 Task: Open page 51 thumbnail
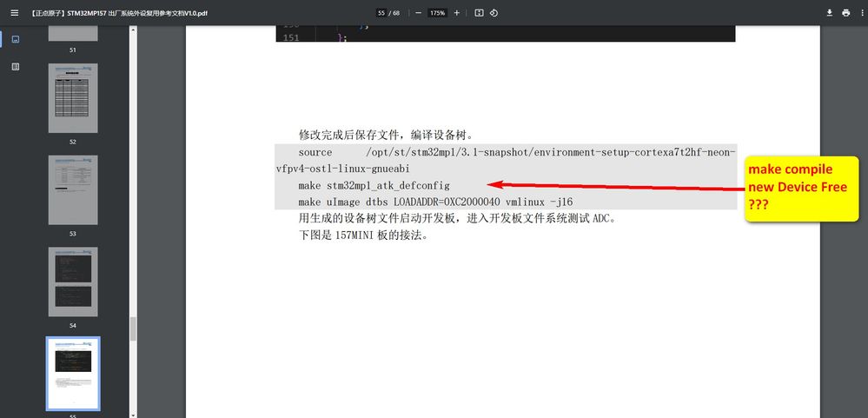click(x=72, y=33)
